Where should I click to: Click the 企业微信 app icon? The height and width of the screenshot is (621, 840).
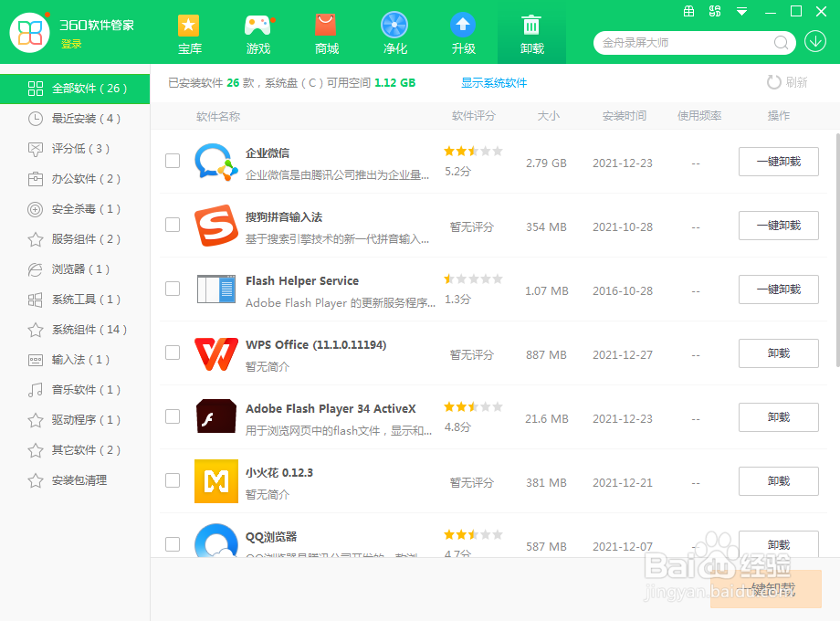pos(215,162)
